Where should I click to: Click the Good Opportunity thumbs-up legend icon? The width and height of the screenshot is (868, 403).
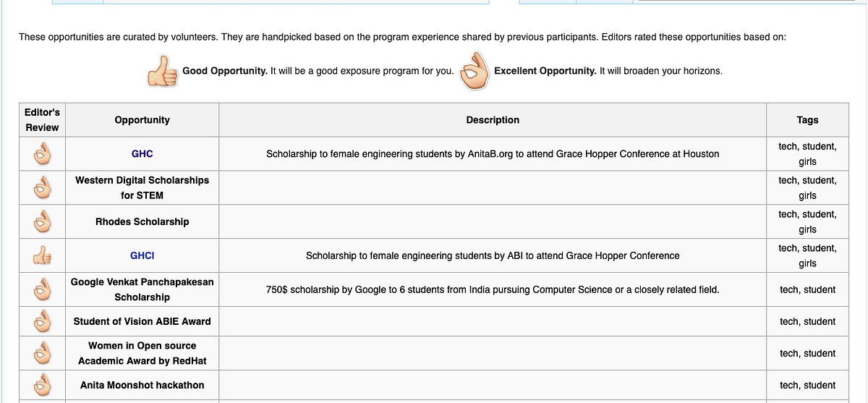pos(163,72)
